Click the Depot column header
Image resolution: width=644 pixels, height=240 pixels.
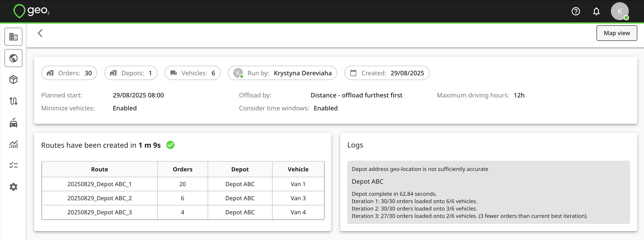pyautogui.click(x=240, y=169)
